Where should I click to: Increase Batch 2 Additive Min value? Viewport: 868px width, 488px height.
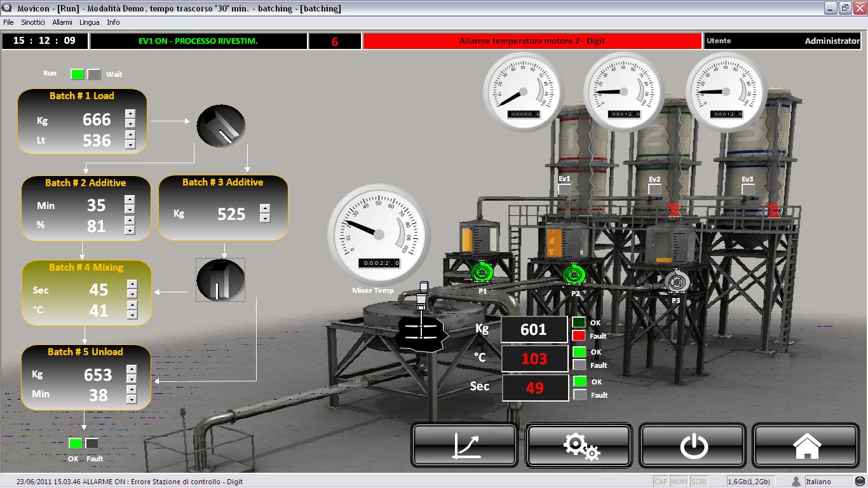click(130, 200)
